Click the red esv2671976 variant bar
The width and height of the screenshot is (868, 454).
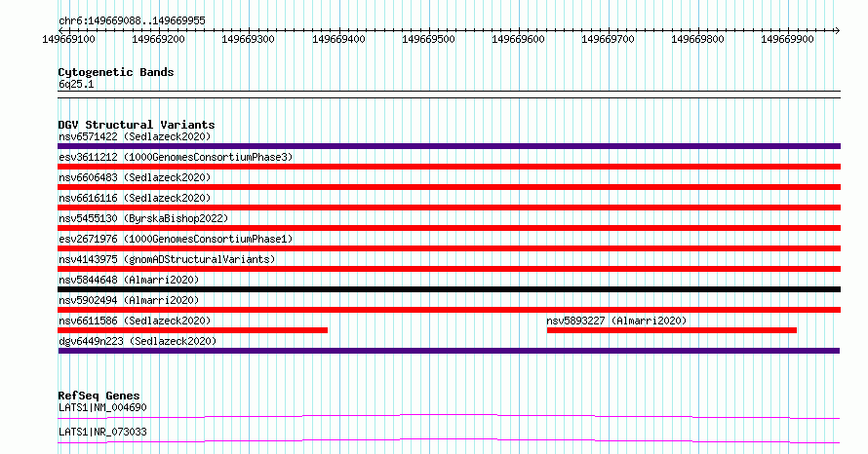pyautogui.click(x=449, y=248)
